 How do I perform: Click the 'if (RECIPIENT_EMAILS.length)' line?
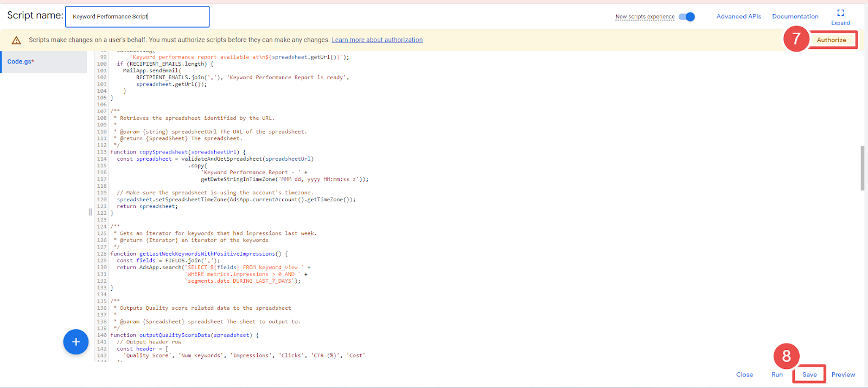pyautogui.click(x=165, y=64)
